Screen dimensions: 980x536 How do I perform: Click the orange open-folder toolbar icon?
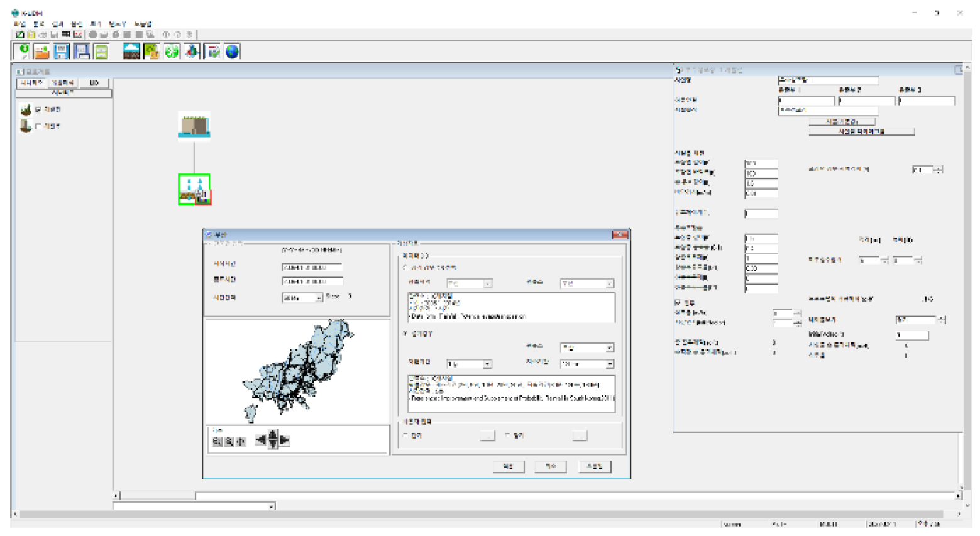[x=41, y=52]
